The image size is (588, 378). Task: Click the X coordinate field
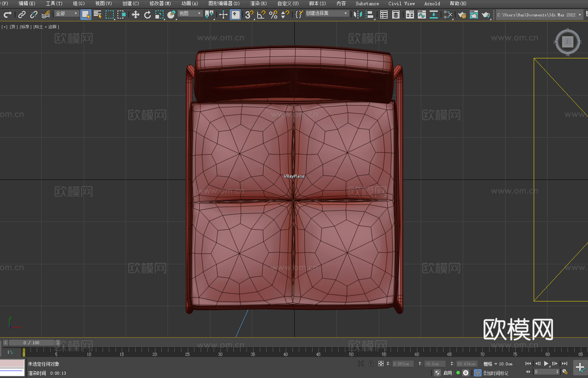(403, 364)
